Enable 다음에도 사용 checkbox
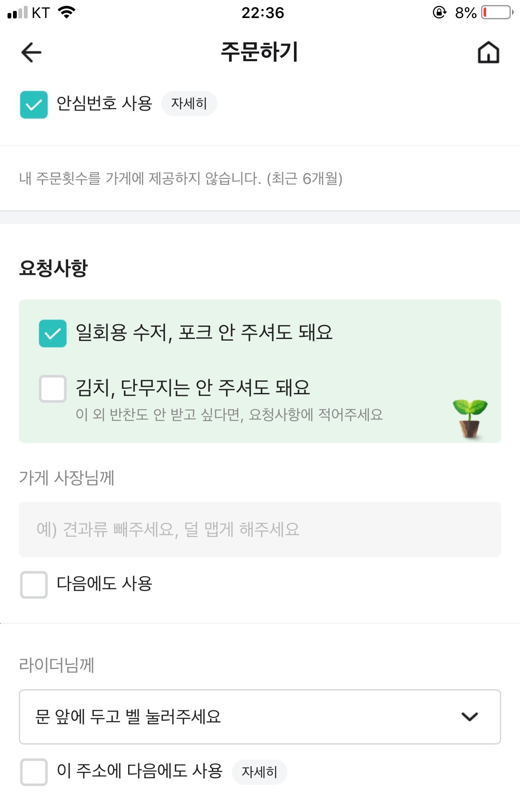Image resolution: width=520 pixels, height=812 pixels. (34, 584)
